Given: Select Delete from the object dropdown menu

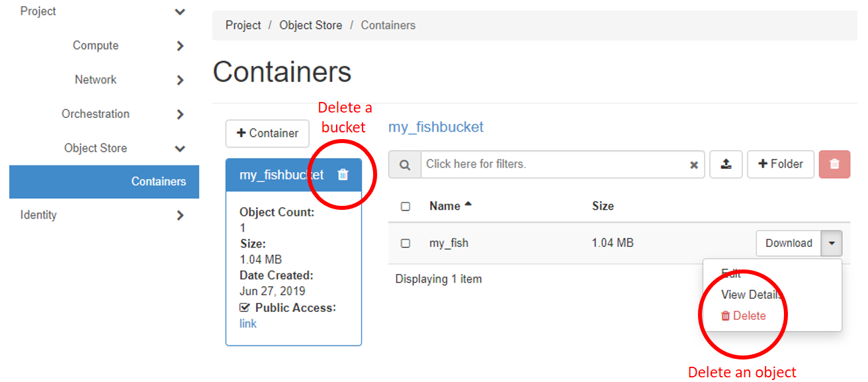Looking at the screenshot, I should point(744,316).
